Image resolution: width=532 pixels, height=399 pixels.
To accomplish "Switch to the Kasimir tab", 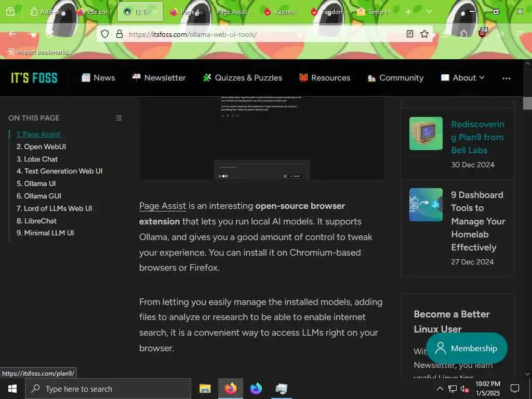I will point(280,12).
